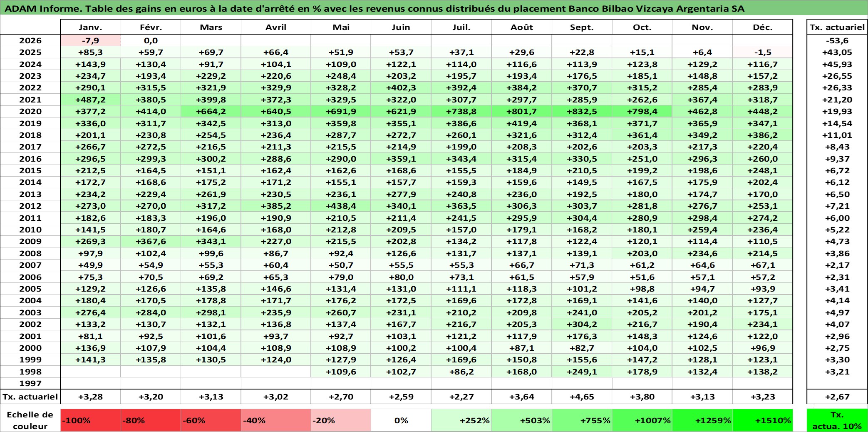The height and width of the screenshot is (432, 868).
Task: Click the +252% light green swatch
Action: [x=461, y=420]
